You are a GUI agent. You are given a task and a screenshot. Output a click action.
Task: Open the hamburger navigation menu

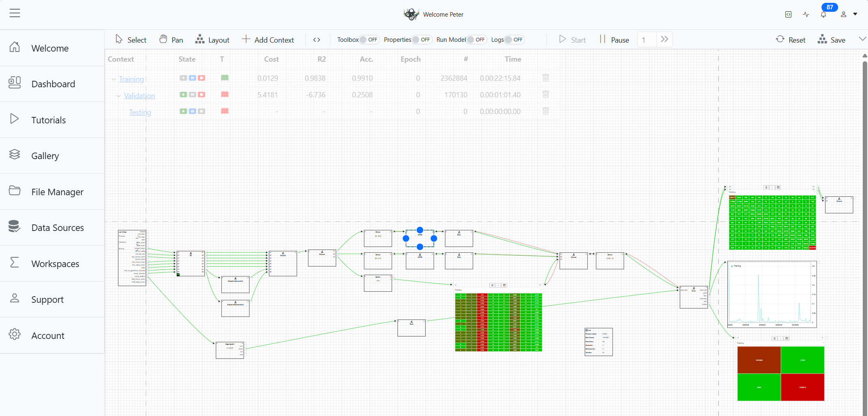click(15, 13)
